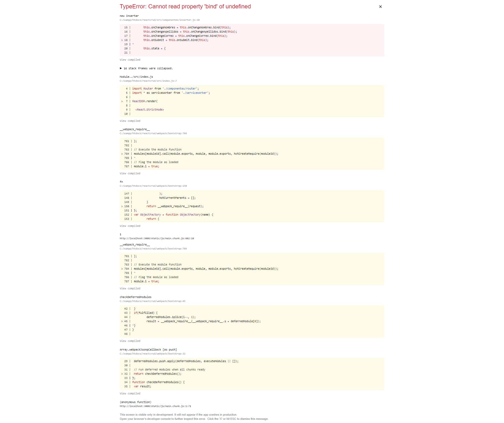Click code line with 'this.onChangeNombres.bind(this)'
Image resolution: width=504 pixels, height=423 pixels.
point(187,28)
